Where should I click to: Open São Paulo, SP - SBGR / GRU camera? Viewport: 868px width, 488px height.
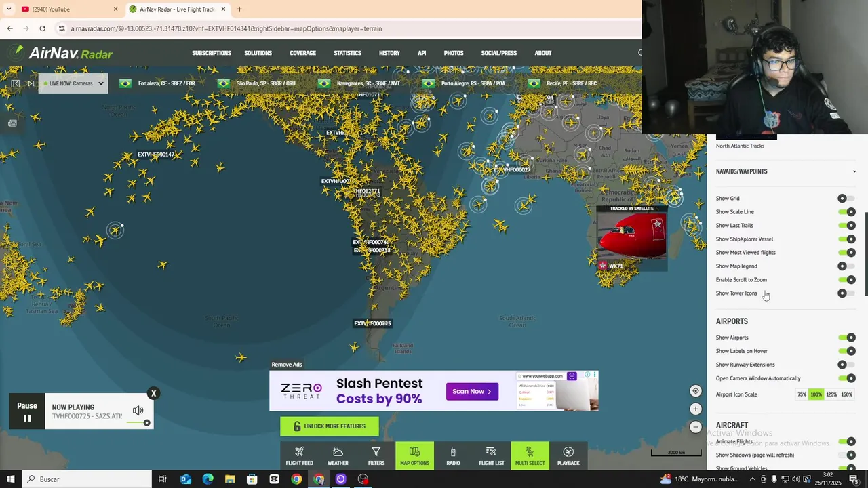pos(257,83)
